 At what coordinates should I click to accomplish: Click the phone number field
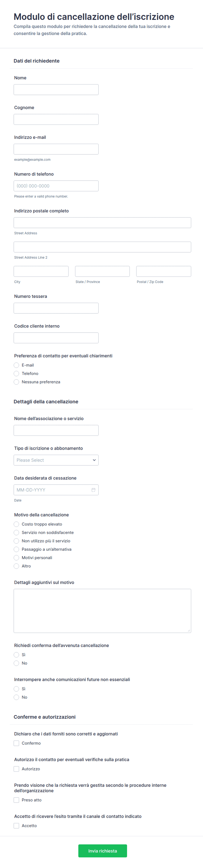click(x=56, y=186)
